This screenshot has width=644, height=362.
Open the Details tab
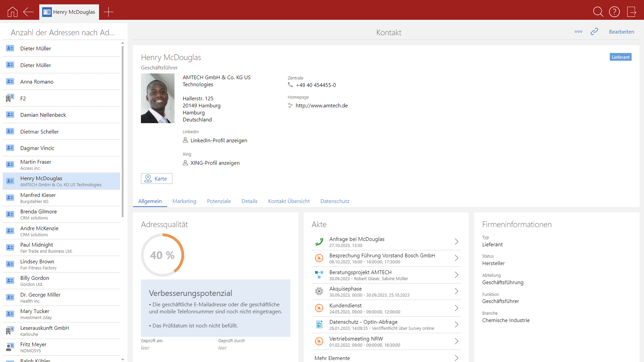coord(249,201)
